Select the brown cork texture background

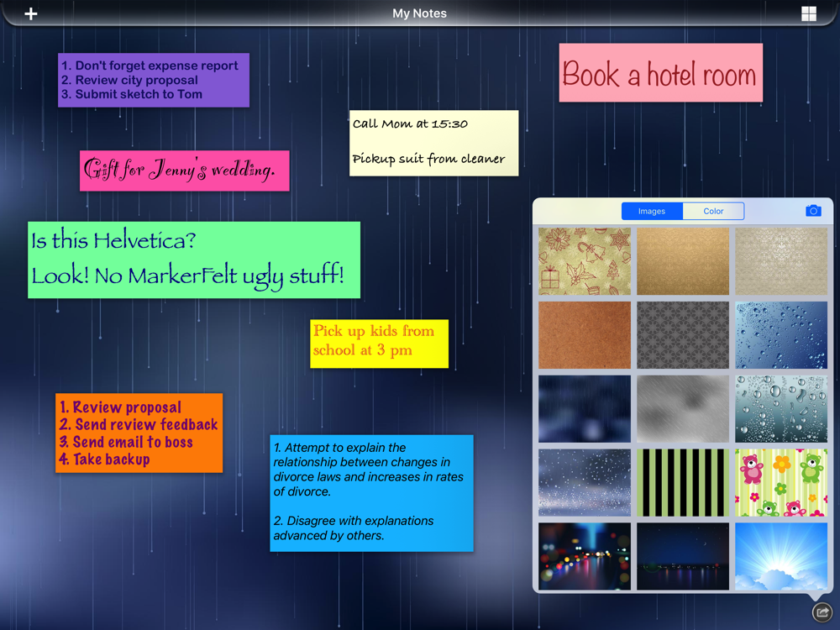[585, 335]
